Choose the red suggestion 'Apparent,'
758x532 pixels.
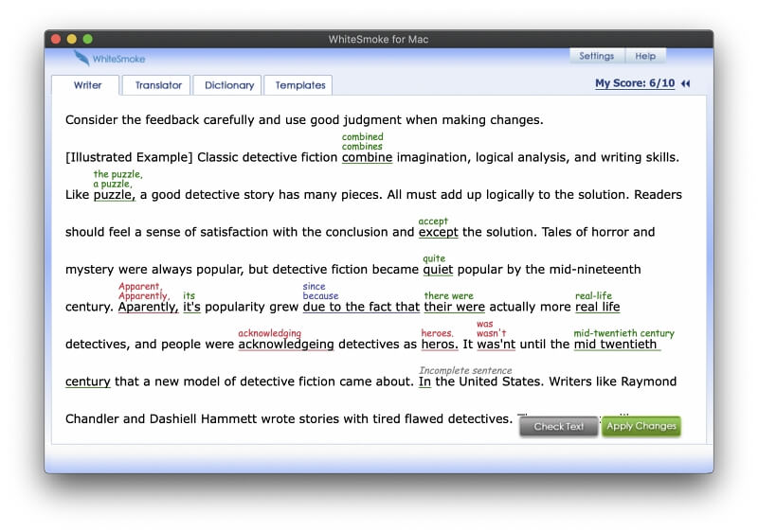(x=140, y=286)
